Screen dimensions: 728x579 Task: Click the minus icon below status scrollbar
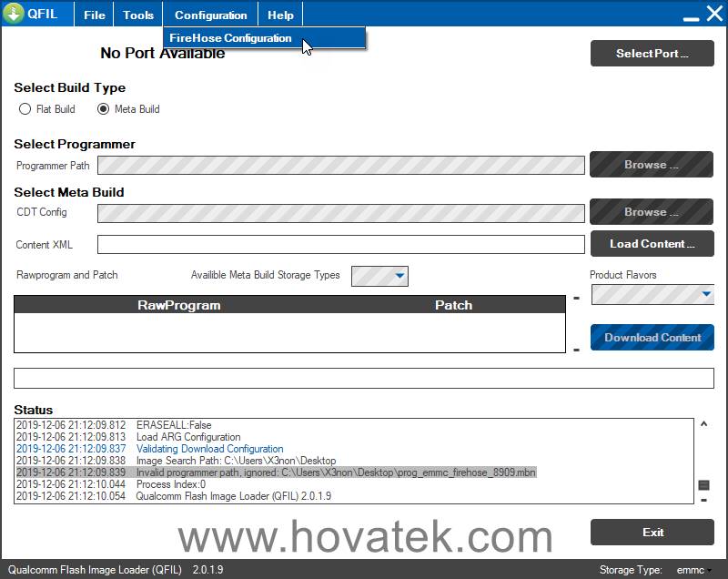pyautogui.click(x=703, y=500)
